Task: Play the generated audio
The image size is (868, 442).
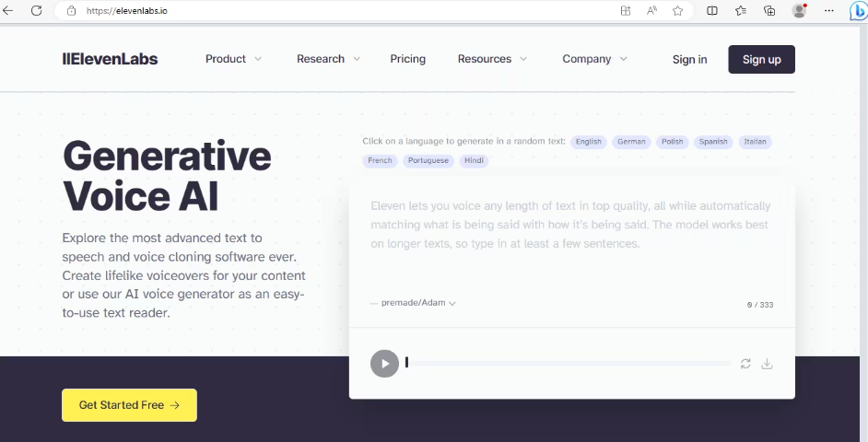Action: pyautogui.click(x=385, y=364)
